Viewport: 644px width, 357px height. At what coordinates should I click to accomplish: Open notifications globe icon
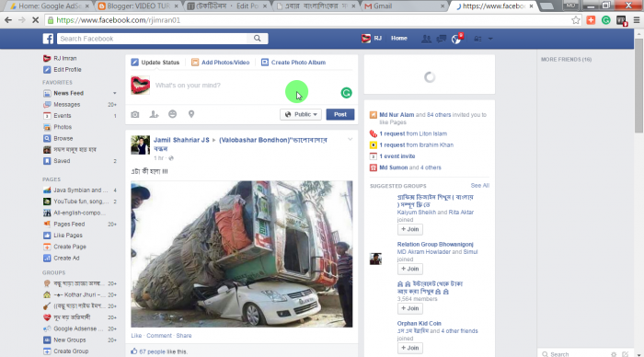tap(456, 39)
